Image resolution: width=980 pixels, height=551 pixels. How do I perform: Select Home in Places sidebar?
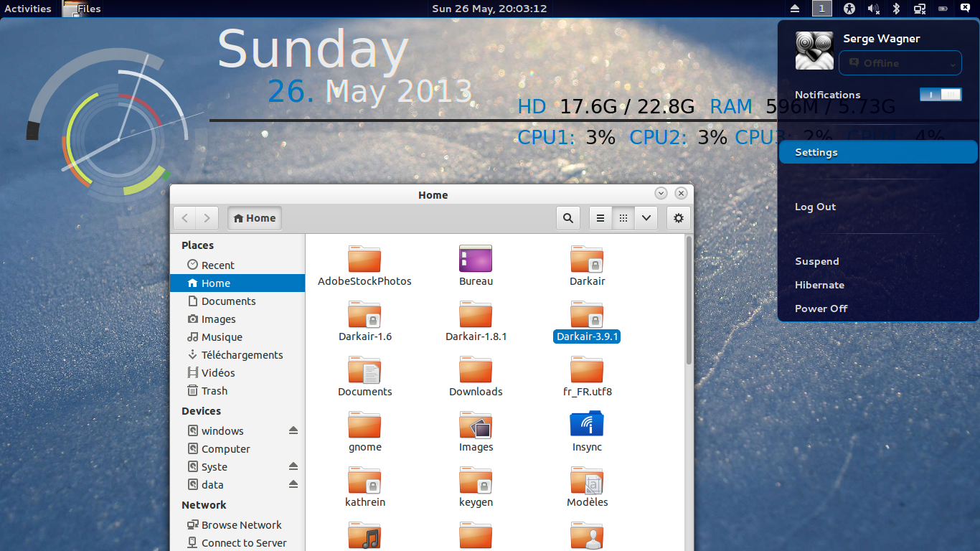pos(237,283)
